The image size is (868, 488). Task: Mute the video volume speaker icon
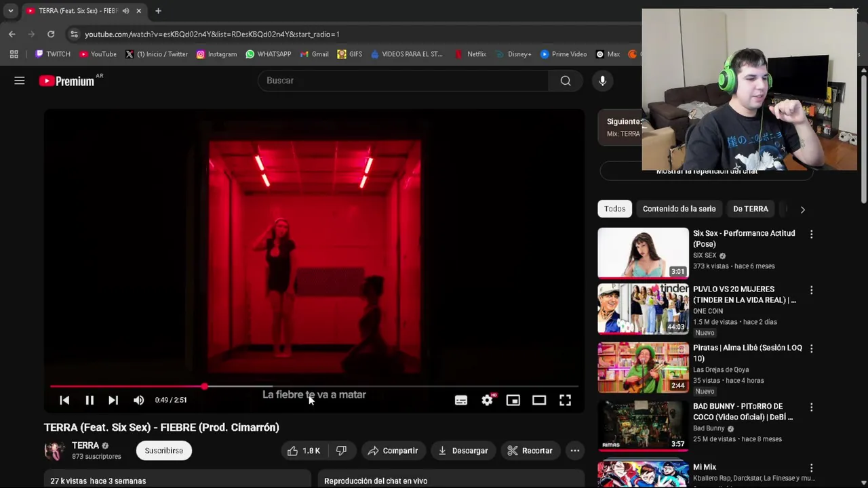[138, 400]
